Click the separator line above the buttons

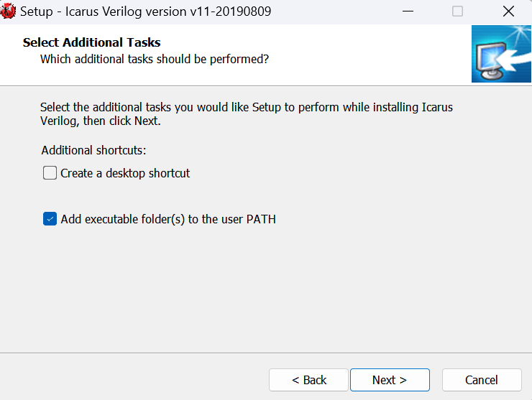266,353
